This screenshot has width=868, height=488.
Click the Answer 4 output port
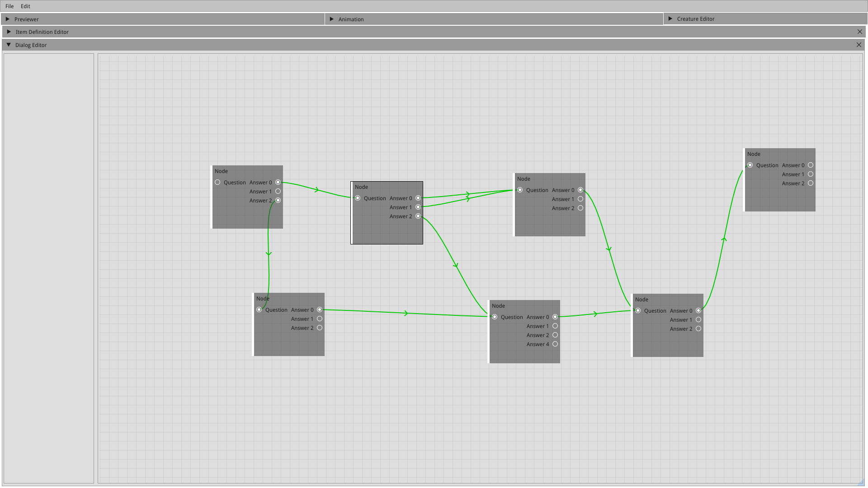pyautogui.click(x=555, y=344)
